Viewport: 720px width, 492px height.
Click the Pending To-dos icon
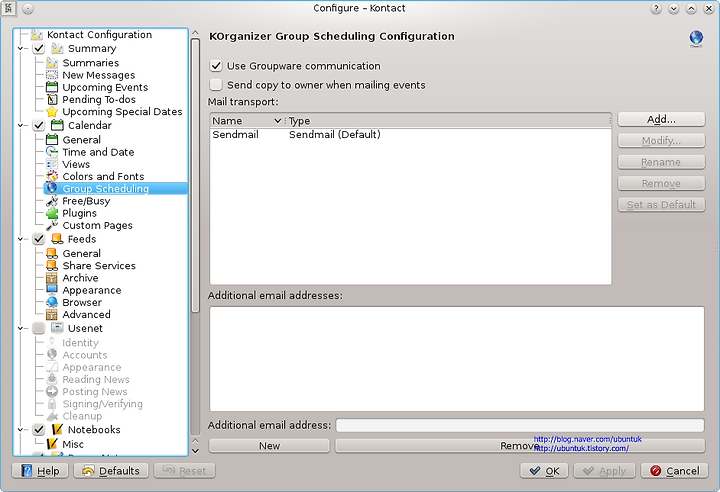pyautogui.click(x=52, y=99)
